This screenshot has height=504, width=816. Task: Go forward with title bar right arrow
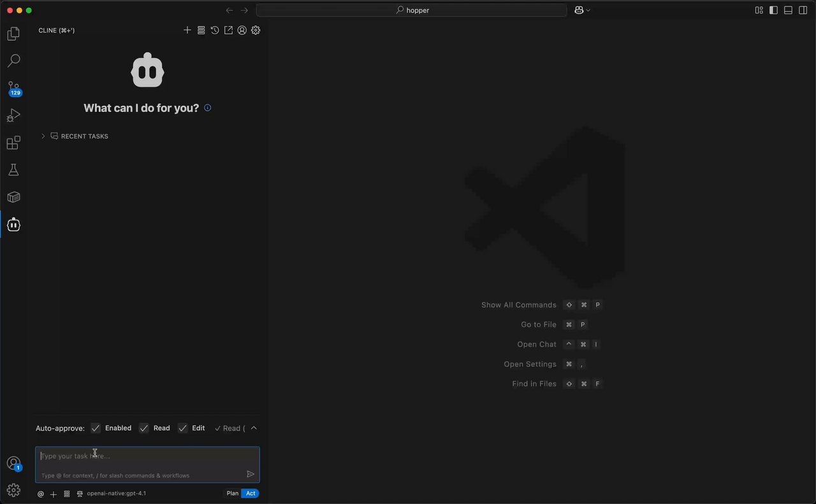(244, 10)
